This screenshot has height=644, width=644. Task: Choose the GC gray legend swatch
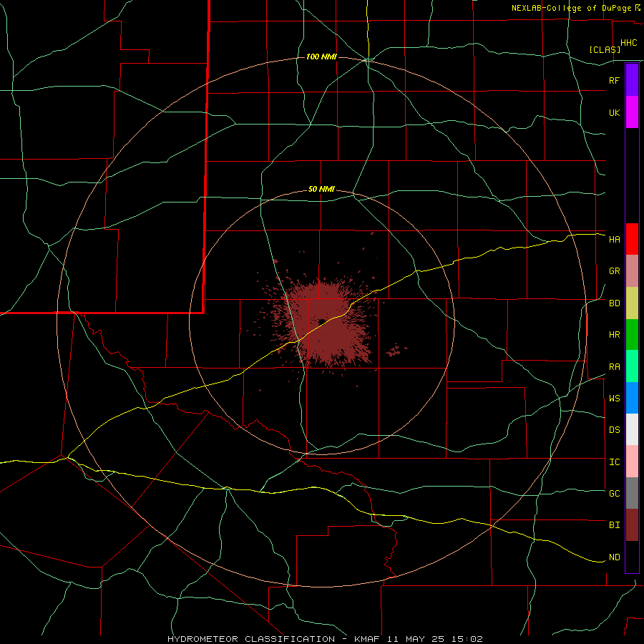point(632,493)
